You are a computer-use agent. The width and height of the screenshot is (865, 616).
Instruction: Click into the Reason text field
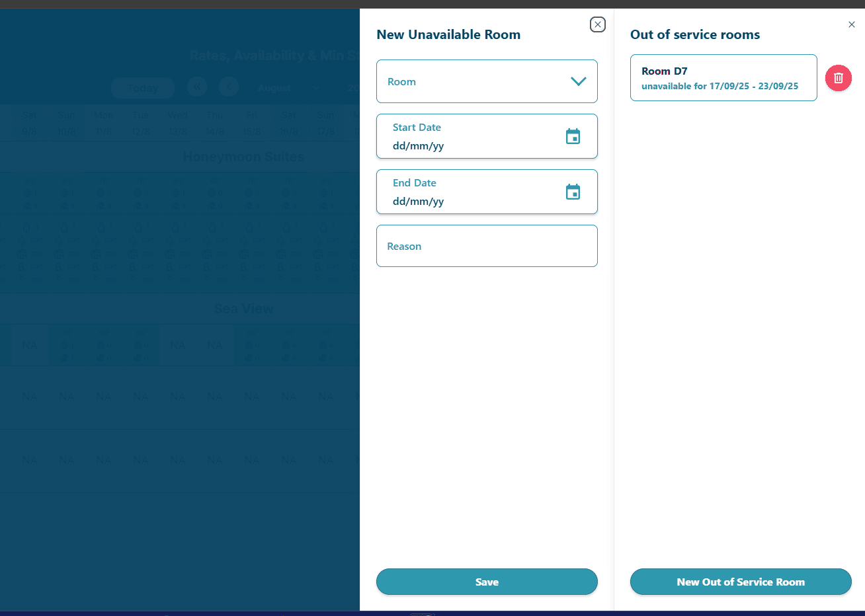(487, 246)
